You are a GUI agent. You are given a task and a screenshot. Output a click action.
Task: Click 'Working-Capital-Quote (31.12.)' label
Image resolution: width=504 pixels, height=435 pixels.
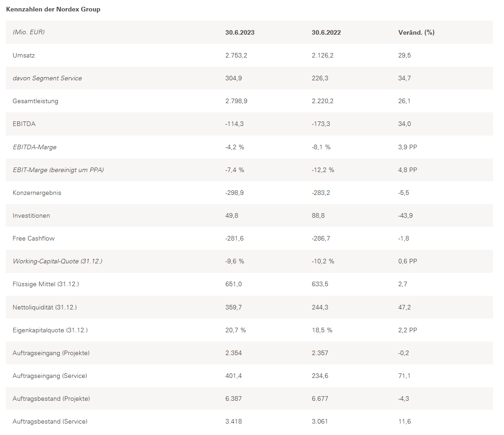57,261
